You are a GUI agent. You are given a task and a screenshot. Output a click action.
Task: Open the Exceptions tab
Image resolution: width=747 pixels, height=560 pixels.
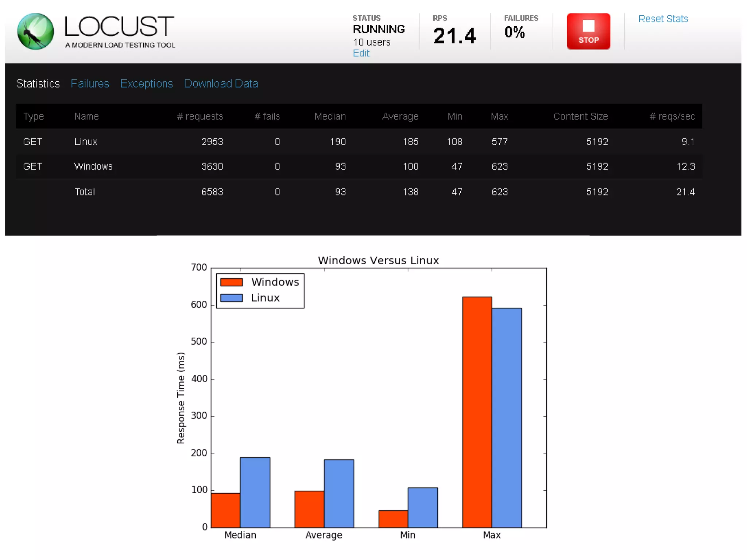(146, 83)
